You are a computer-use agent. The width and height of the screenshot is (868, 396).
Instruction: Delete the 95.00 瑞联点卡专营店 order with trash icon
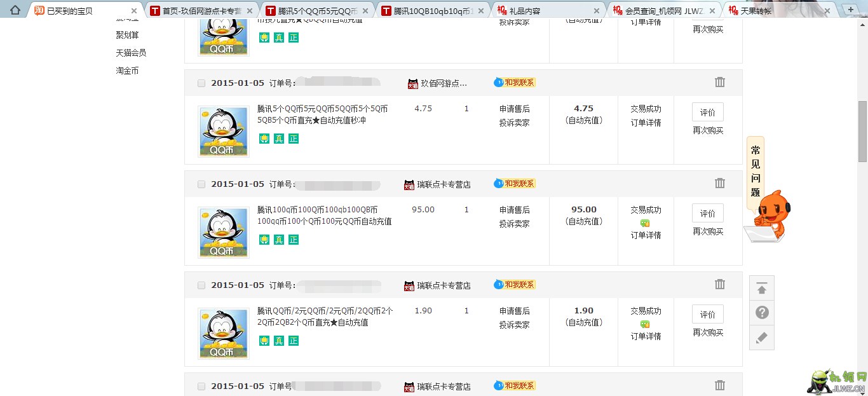[720, 183]
